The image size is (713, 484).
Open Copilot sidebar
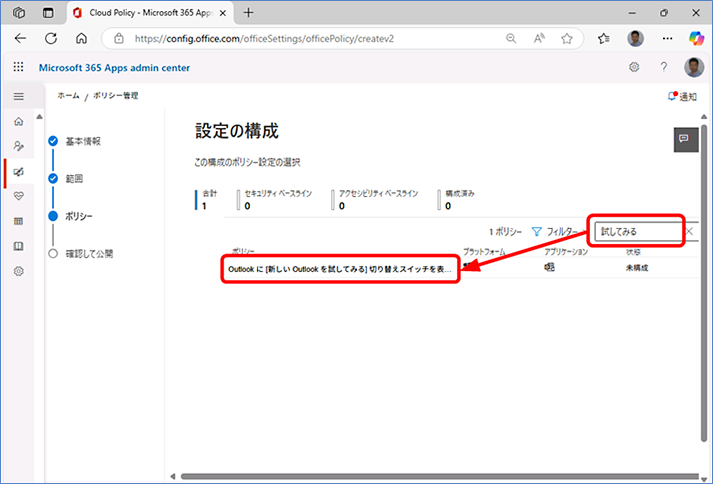(696, 39)
